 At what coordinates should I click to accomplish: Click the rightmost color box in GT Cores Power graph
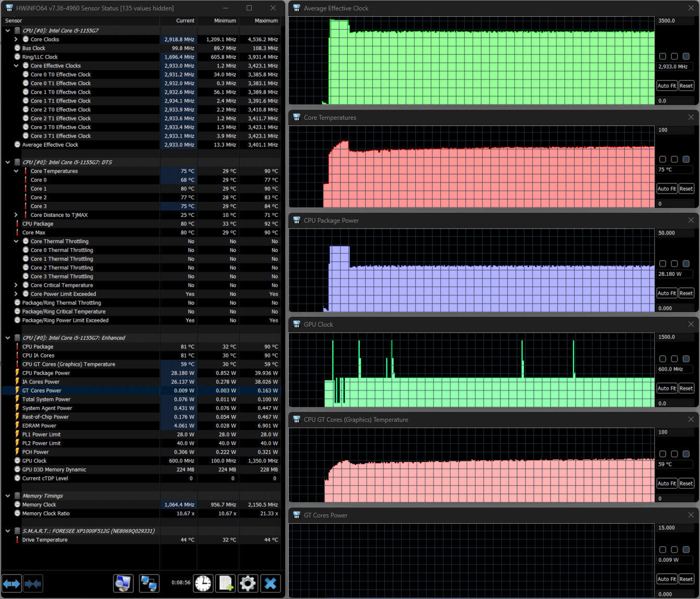pos(686,549)
